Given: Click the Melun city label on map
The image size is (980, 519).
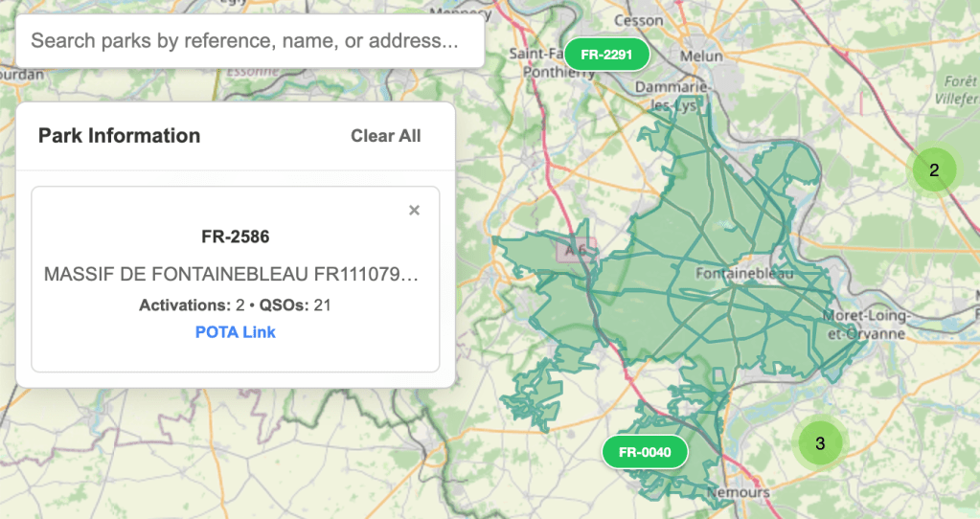Looking at the screenshot, I should pos(701,56).
